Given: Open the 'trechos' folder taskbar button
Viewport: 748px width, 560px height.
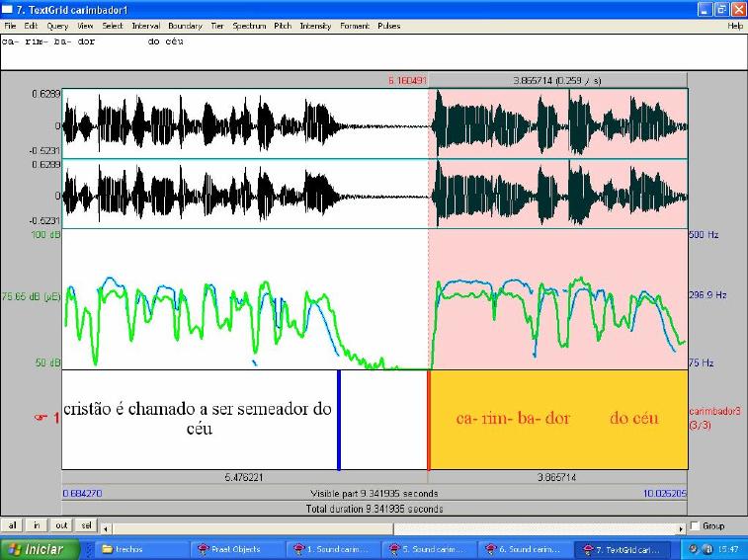Looking at the screenshot, I should 141,549.
